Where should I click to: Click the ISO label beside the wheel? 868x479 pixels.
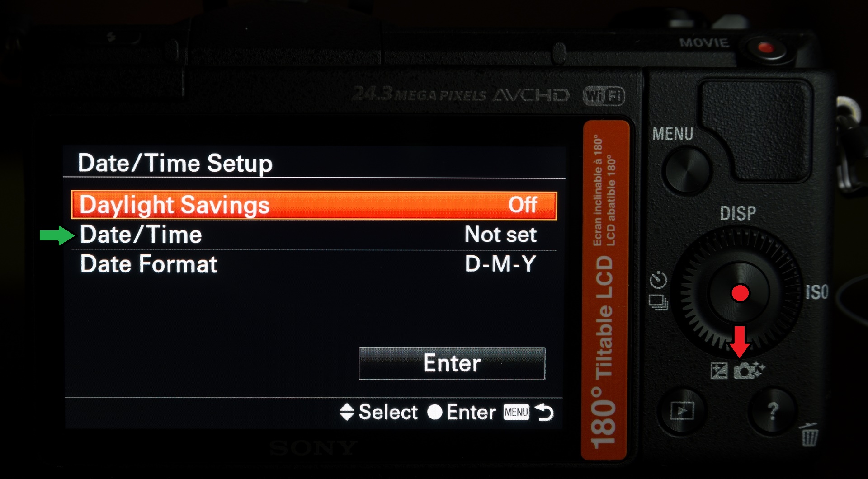pyautogui.click(x=817, y=292)
